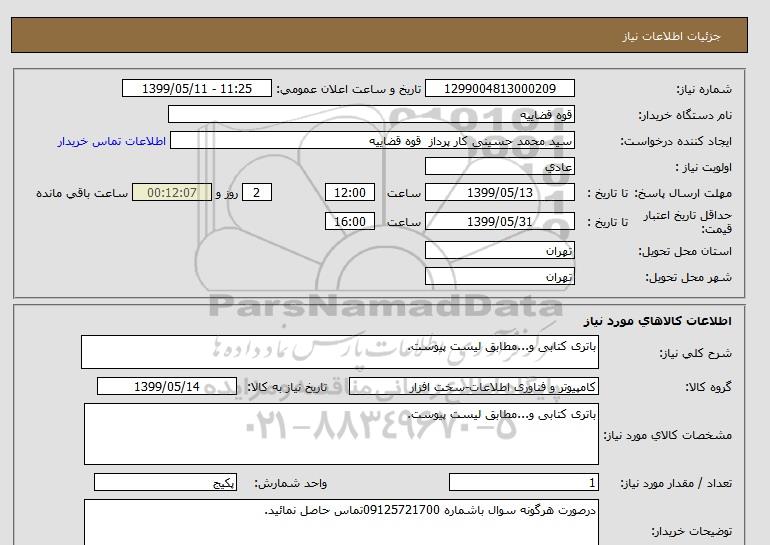
Task: Click the delivery city field تهران
Action: coord(499,276)
